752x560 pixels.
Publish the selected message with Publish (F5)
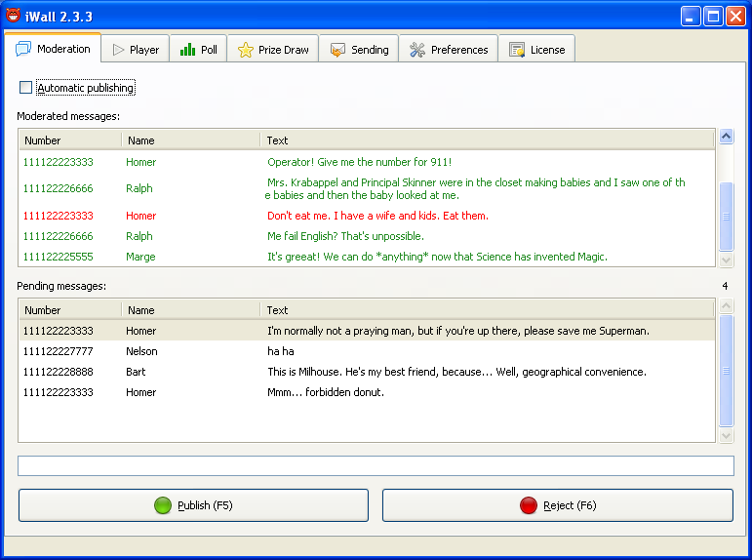pos(193,505)
